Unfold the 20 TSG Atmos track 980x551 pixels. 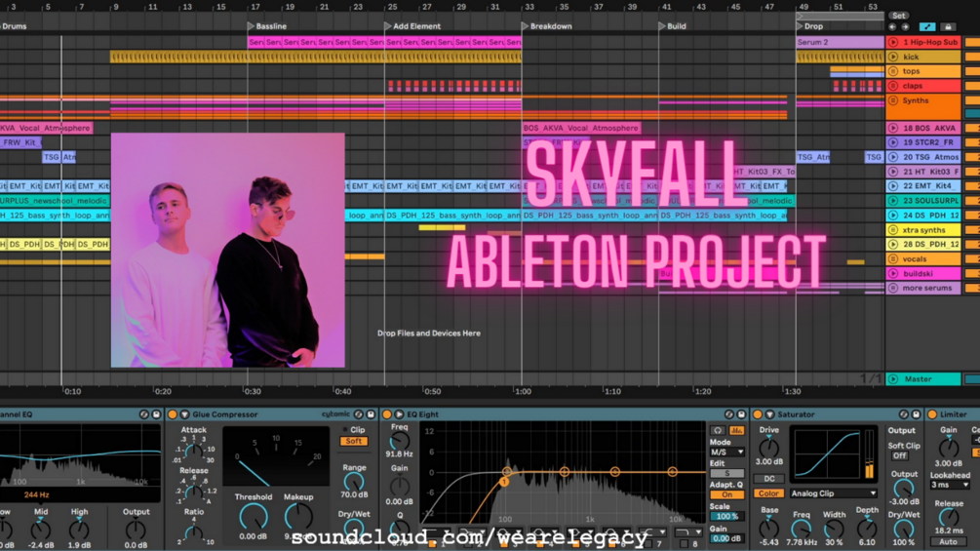pos(893,157)
